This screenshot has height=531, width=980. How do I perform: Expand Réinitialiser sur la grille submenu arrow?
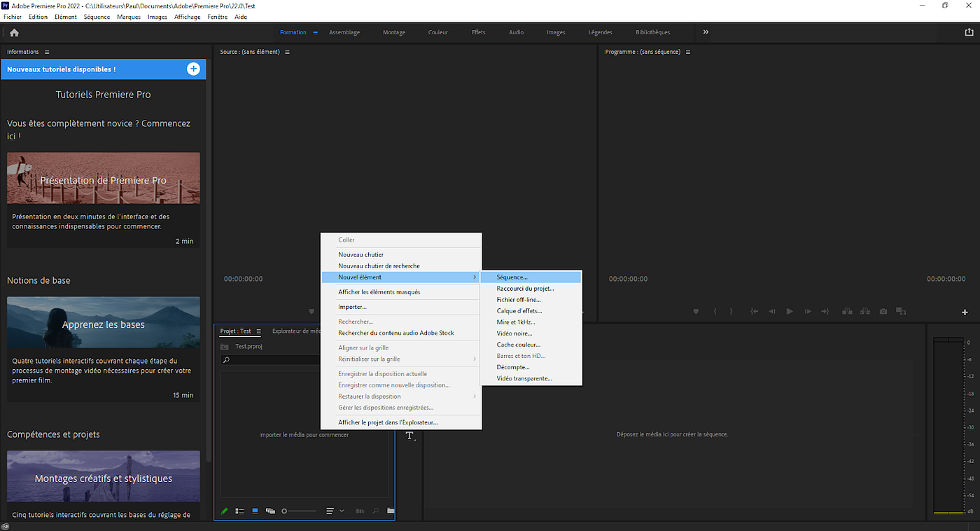[475, 359]
